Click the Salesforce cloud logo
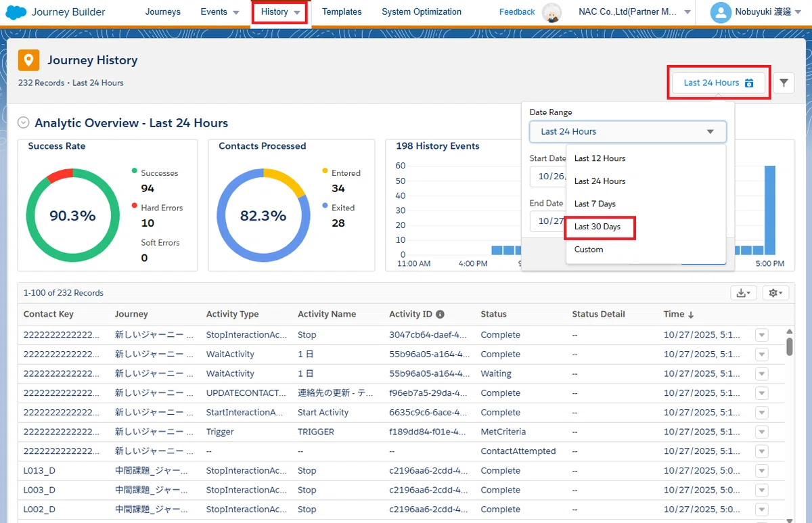 pos(16,12)
